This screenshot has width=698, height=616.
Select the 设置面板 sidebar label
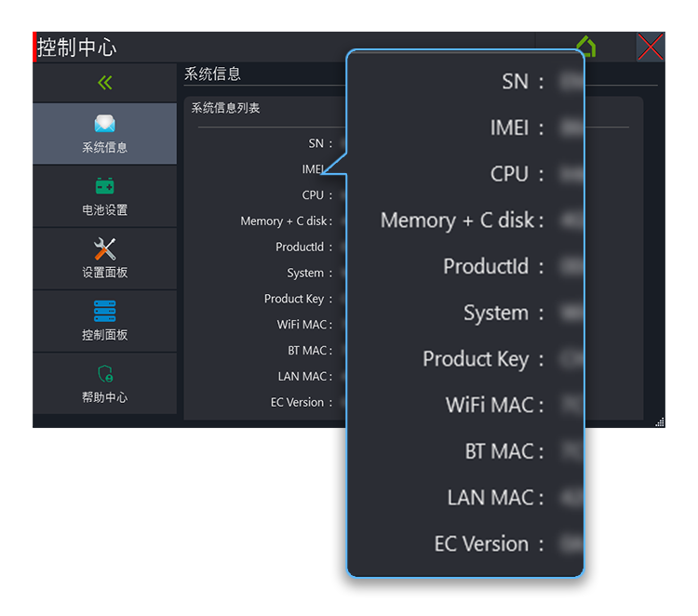pos(104,272)
